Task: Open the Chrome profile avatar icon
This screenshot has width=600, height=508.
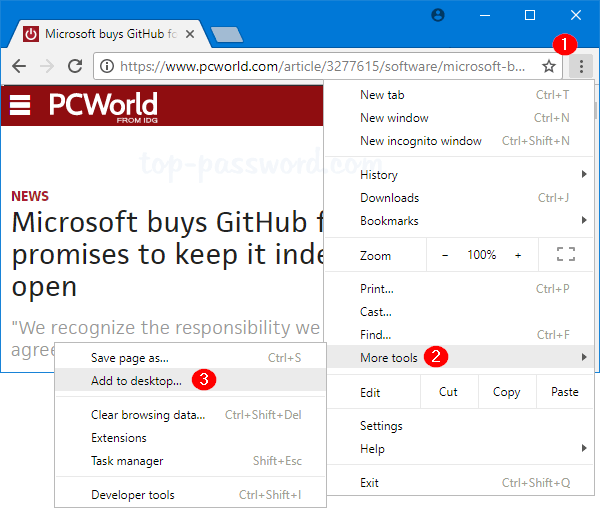Action: click(438, 15)
